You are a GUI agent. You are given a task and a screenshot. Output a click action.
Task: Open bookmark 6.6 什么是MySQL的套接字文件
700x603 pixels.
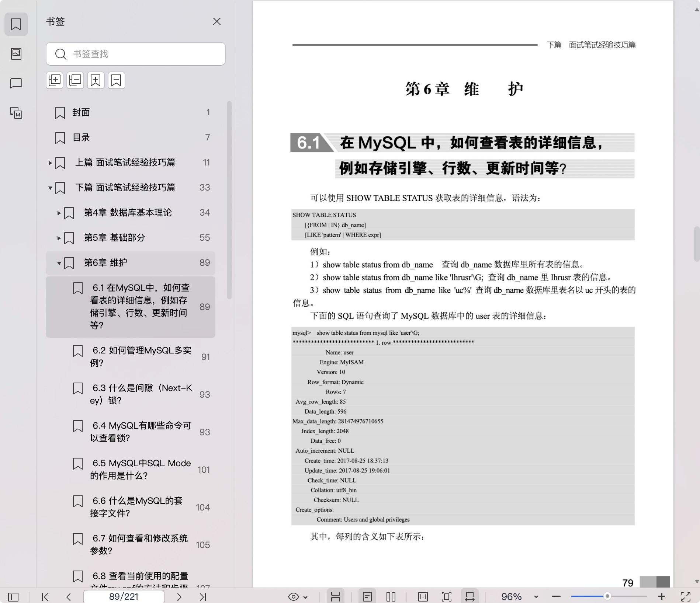coord(131,507)
